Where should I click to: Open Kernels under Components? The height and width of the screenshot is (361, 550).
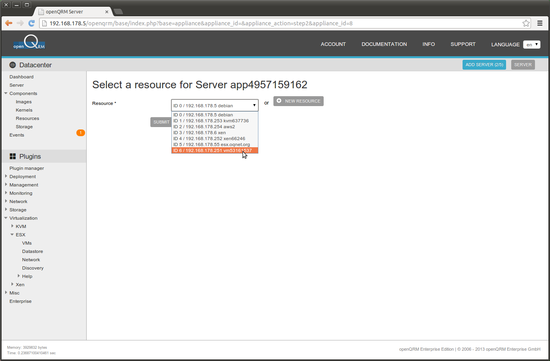24,110
